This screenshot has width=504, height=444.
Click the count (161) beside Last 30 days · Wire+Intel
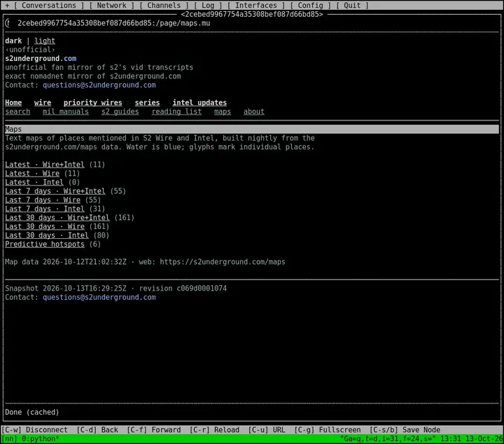coord(125,218)
